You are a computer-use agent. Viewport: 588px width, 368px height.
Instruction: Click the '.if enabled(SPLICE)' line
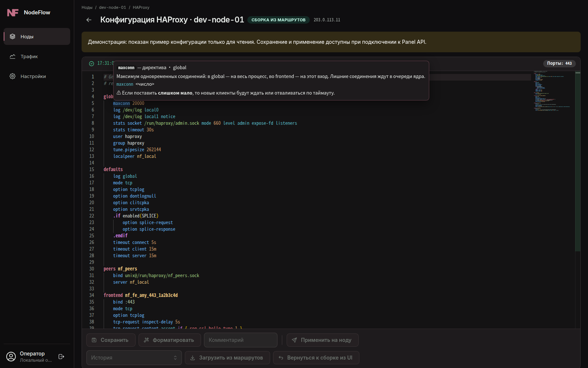tap(136, 216)
